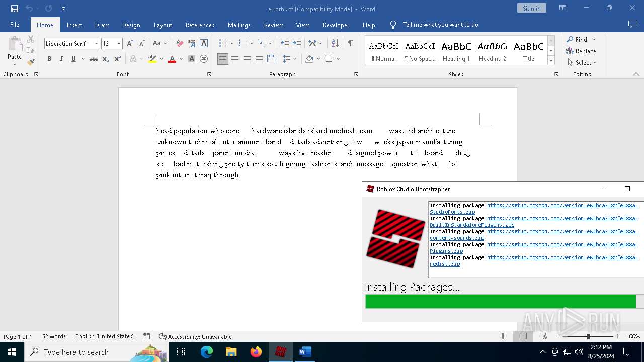Viewport: 644px width, 362px height.
Task: Click the Superscript button
Action: [x=118, y=59]
